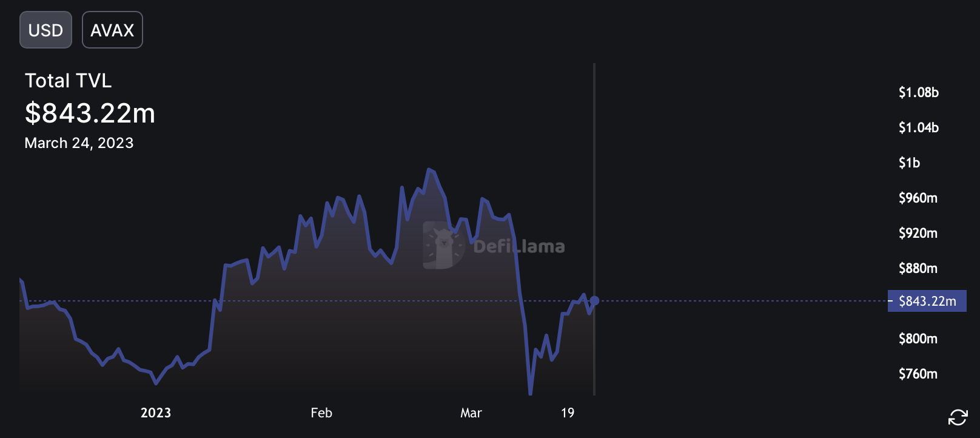Click the $1.08b axis label
Screen dimensions: 980x438
[x=919, y=92]
